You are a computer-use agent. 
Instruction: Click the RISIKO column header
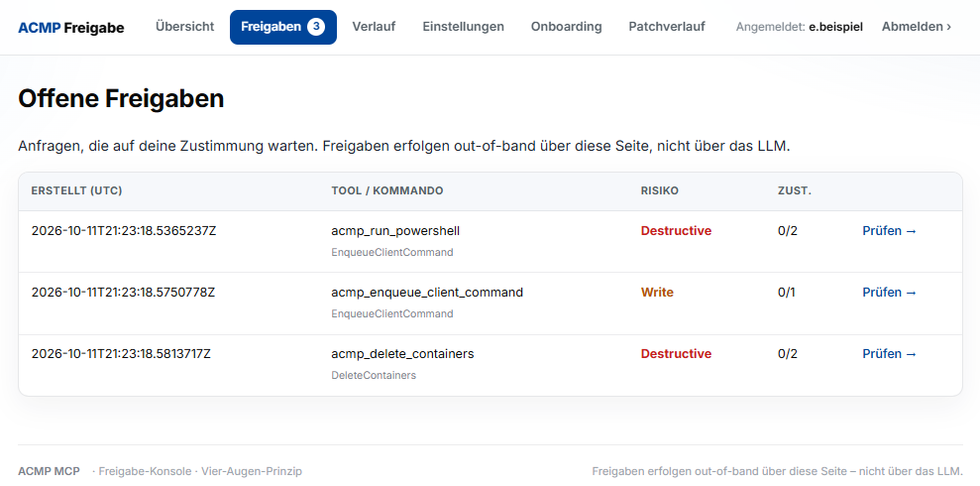coord(660,190)
